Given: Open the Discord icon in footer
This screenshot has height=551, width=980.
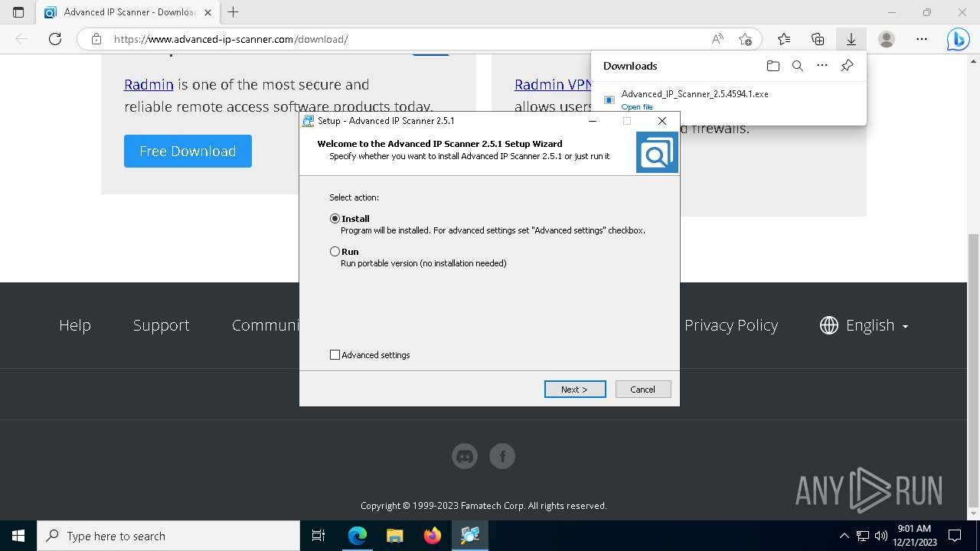Looking at the screenshot, I should click(465, 456).
